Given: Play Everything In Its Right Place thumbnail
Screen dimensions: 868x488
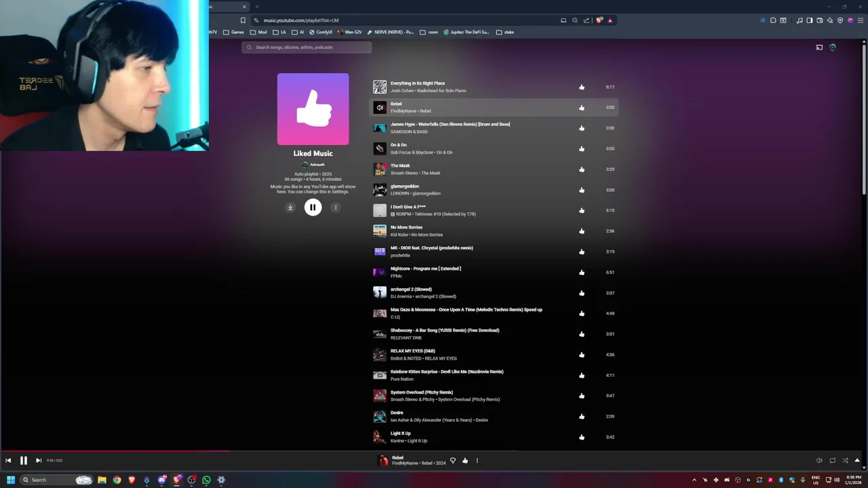Looking at the screenshot, I should click(380, 87).
